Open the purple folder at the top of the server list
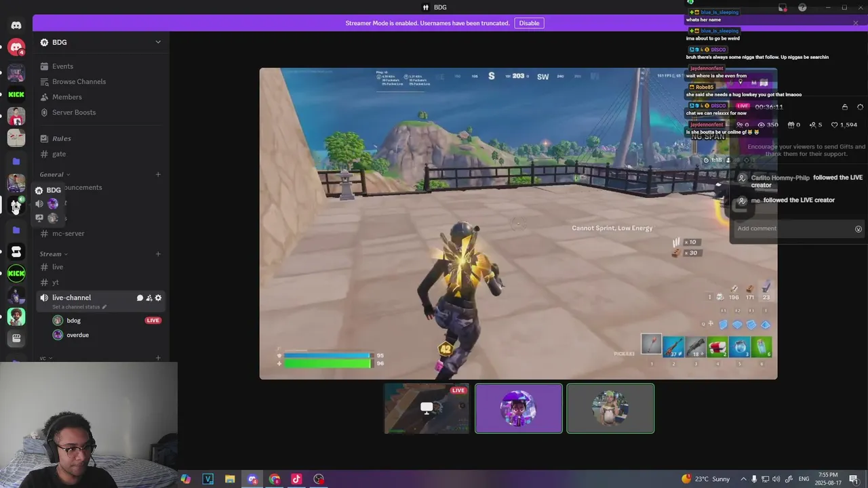 [16, 161]
